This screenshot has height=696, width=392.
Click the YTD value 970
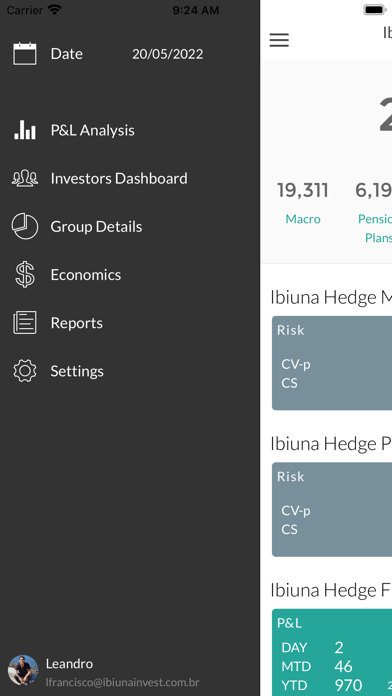348,685
